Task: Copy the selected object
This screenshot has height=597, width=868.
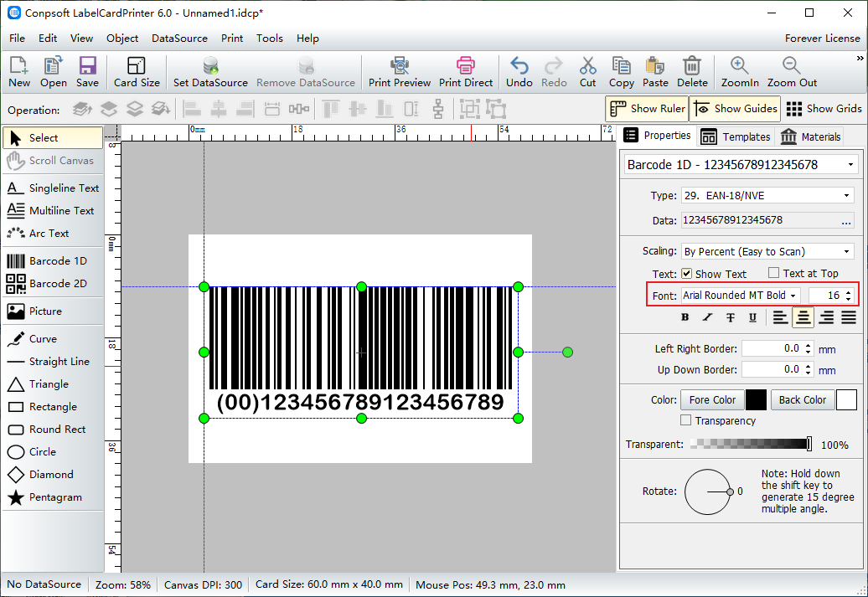Action: (621, 72)
